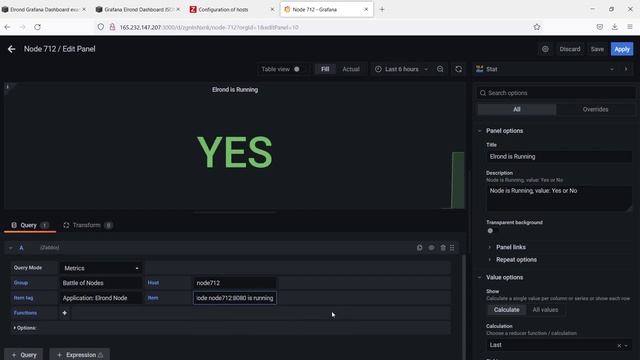Select Fill display mode
Viewport: 640px width, 360px height.
pyautogui.click(x=325, y=69)
